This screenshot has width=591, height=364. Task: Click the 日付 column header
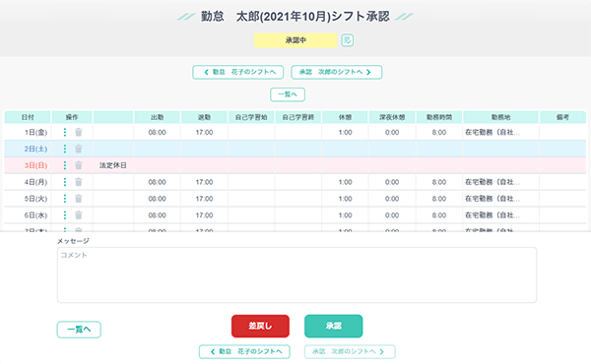(x=28, y=117)
